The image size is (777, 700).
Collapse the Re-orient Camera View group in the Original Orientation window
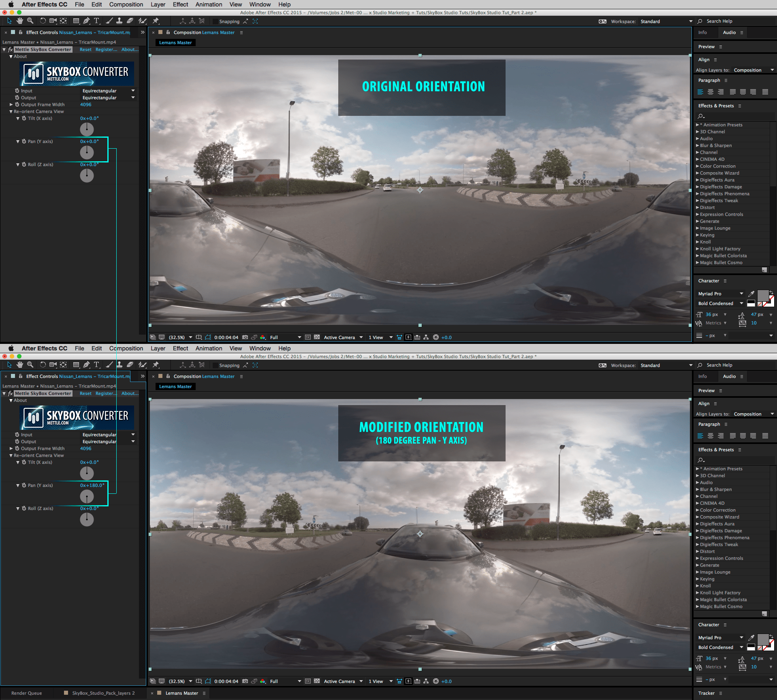coord(11,111)
